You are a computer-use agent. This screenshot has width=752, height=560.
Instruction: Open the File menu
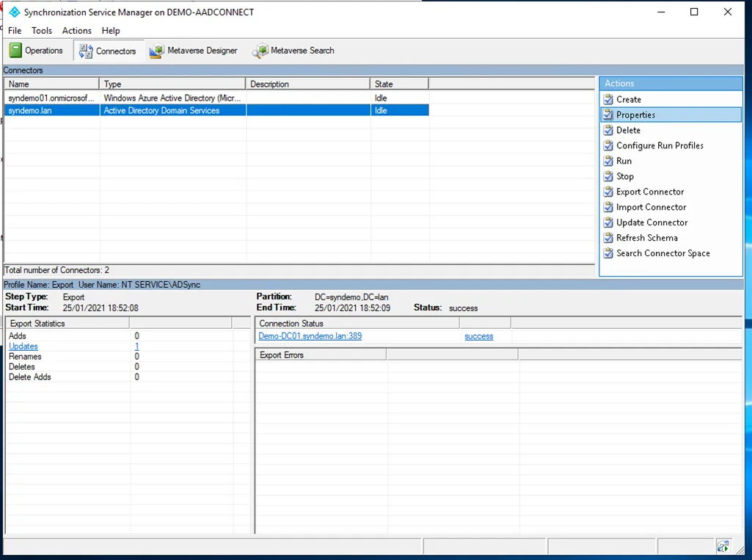tap(15, 31)
